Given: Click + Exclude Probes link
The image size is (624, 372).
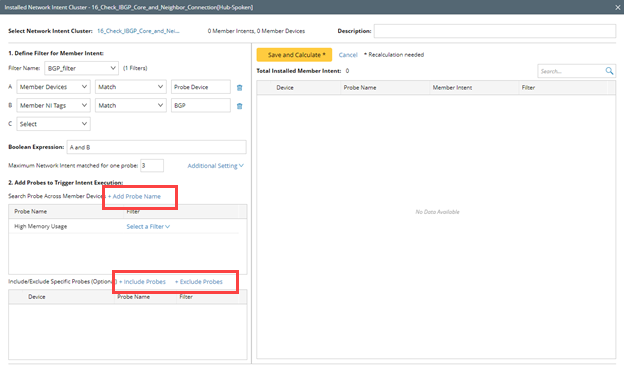Looking at the screenshot, I should [x=199, y=282].
